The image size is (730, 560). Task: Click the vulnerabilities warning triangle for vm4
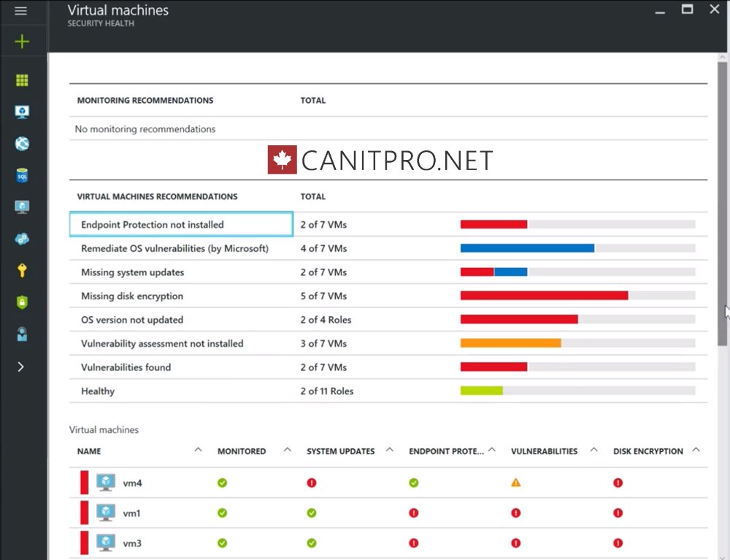(515, 483)
